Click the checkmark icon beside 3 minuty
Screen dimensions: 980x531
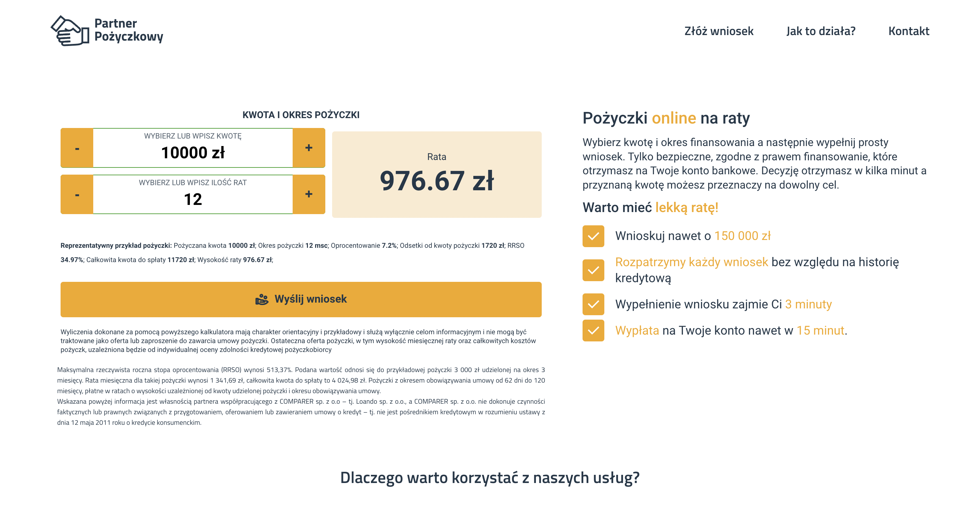click(x=593, y=304)
